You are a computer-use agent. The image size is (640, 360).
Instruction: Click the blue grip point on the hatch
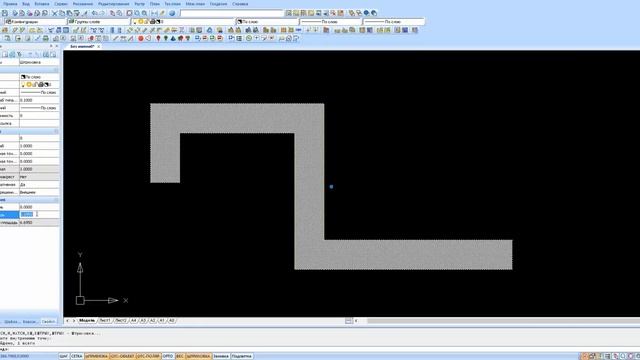point(331,187)
